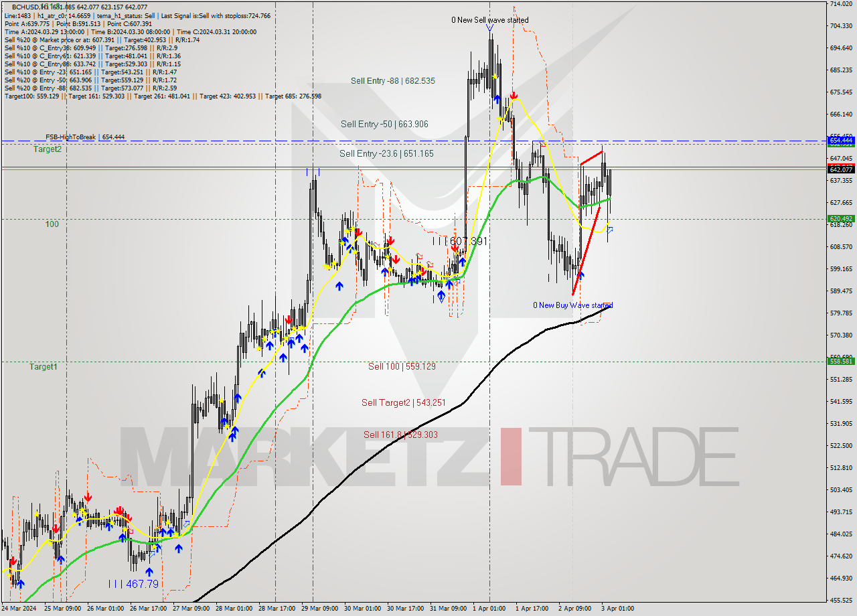Image resolution: width=857 pixels, height=616 pixels.
Task: Click the 694.620 price axis value
Action: [x=841, y=48]
